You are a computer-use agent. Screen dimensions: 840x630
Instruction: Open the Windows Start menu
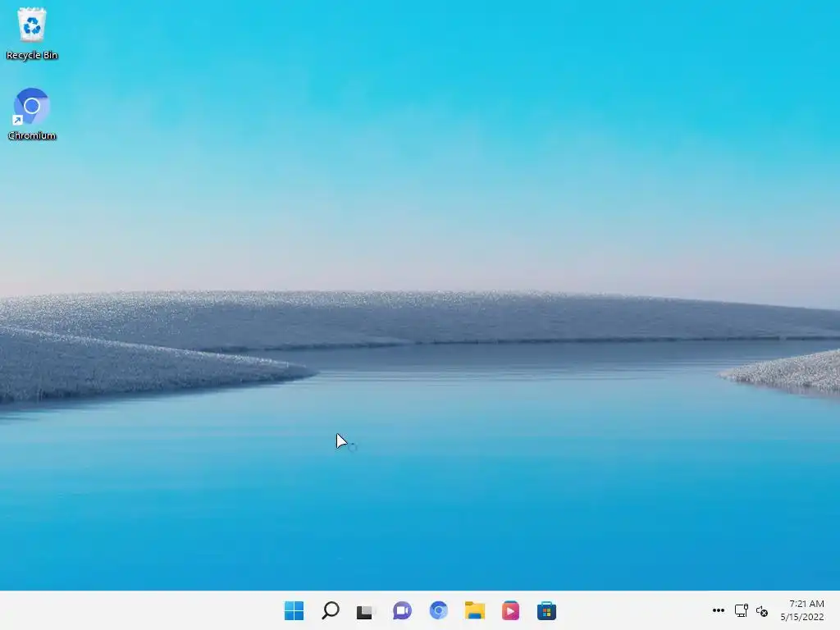pyautogui.click(x=294, y=610)
